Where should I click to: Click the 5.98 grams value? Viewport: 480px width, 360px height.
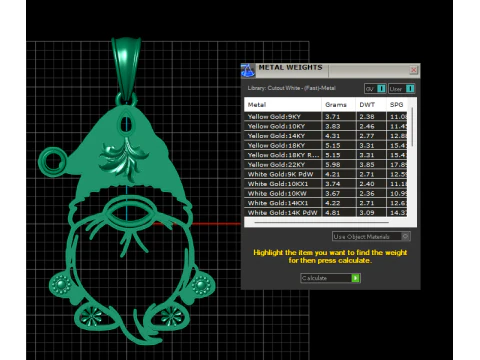click(333, 165)
